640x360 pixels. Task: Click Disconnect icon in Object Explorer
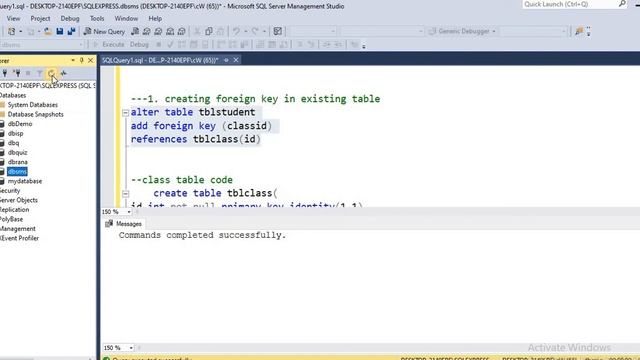click(17, 73)
